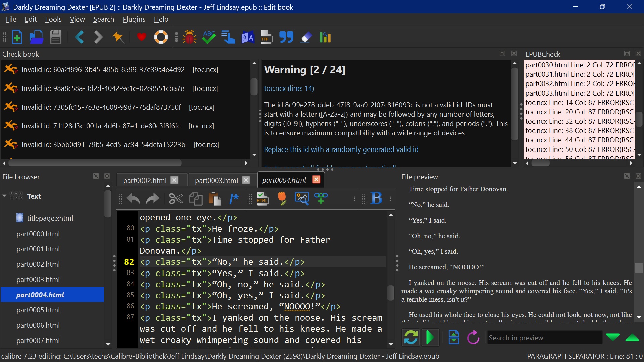Click the insert image icon
644x362 pixels.
(x=302, y=198)
